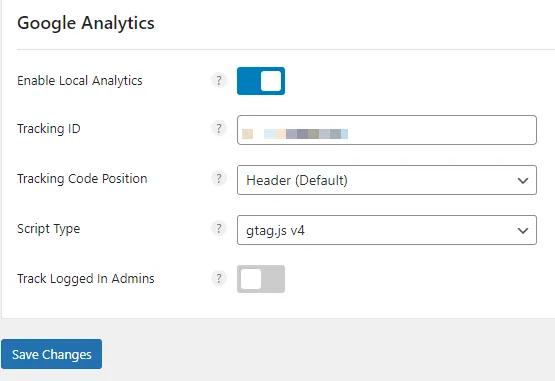The width and height of the screenshot is (555, 381).
Task: Select the Google Analytics heading text
Action: click(x=86, y=23)
